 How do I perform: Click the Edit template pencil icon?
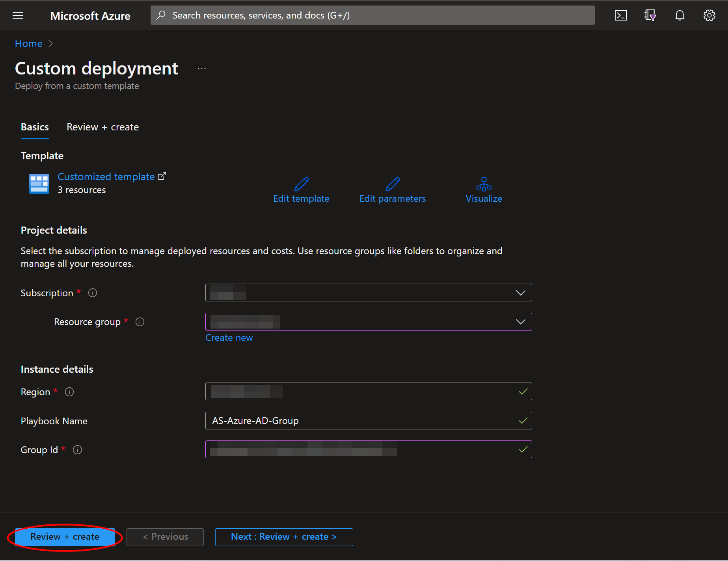coord(302,184)
